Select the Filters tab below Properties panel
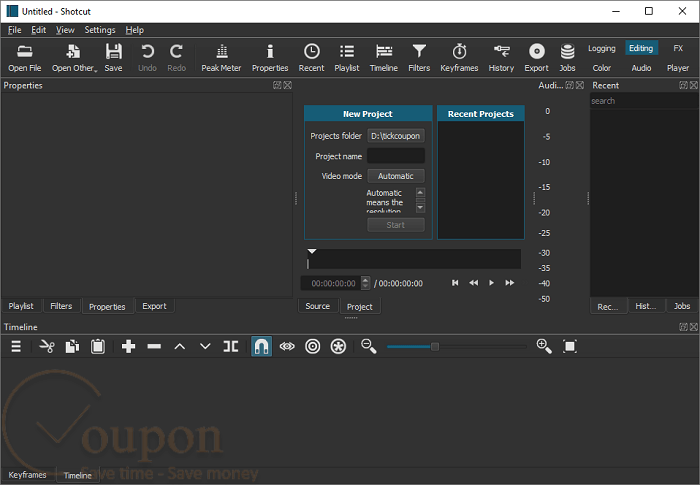The width and height of the screenshot is (700, 485). pyautogui.click(x=61, y=306)
